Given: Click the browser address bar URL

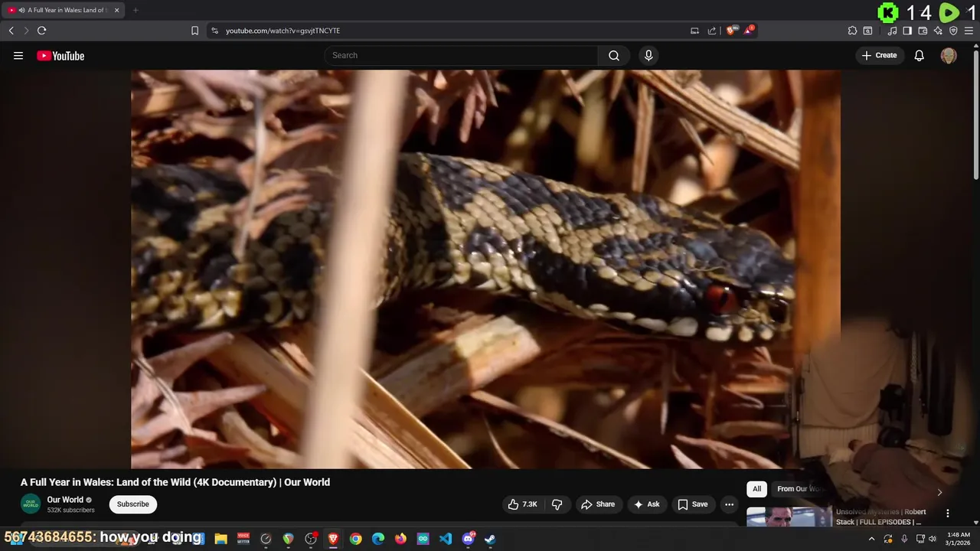Looking at the screenshot, I should (283, 31).
